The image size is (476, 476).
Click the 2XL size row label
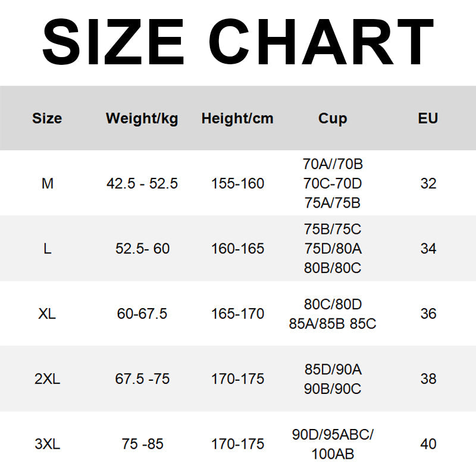click(x=47, y=379)
